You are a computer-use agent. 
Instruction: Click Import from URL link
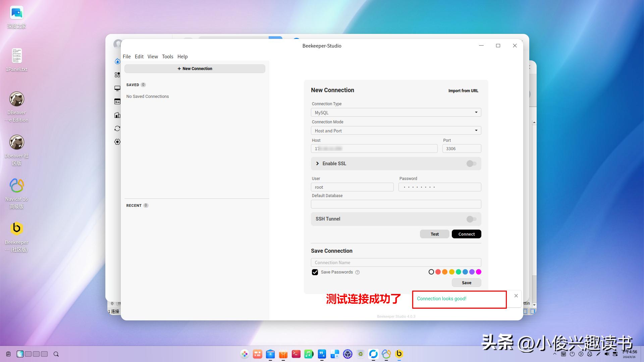point(463,90)
